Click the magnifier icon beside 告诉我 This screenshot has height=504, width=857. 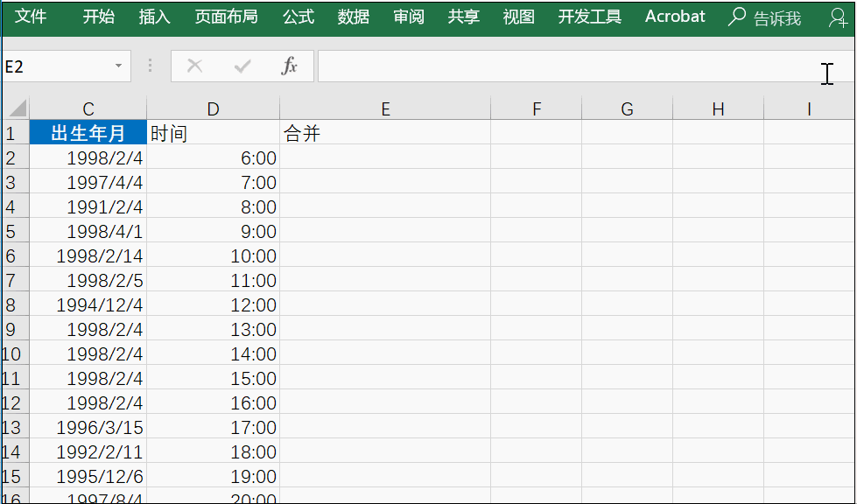(x=737, y=17)
